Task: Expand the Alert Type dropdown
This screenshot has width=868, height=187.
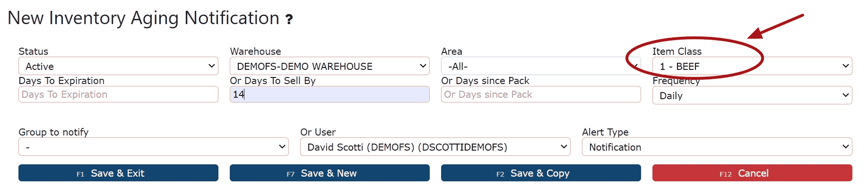Action: pyautogui.click(x=717, y=147)
